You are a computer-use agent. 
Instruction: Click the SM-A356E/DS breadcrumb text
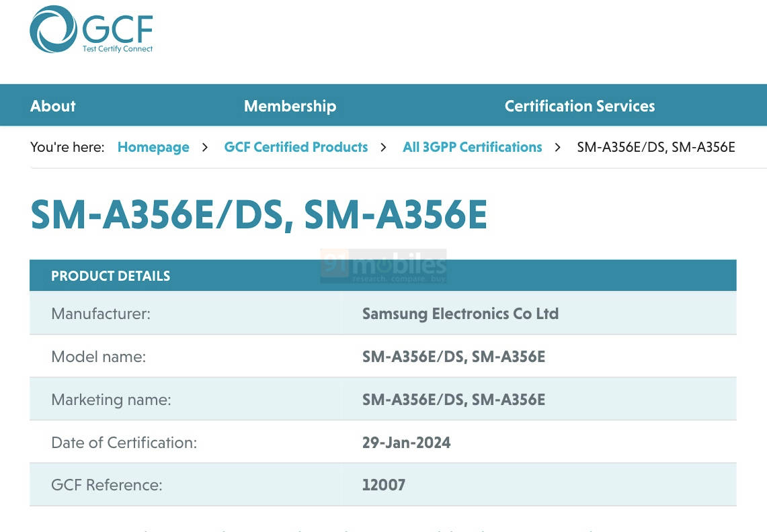point(656,147)
